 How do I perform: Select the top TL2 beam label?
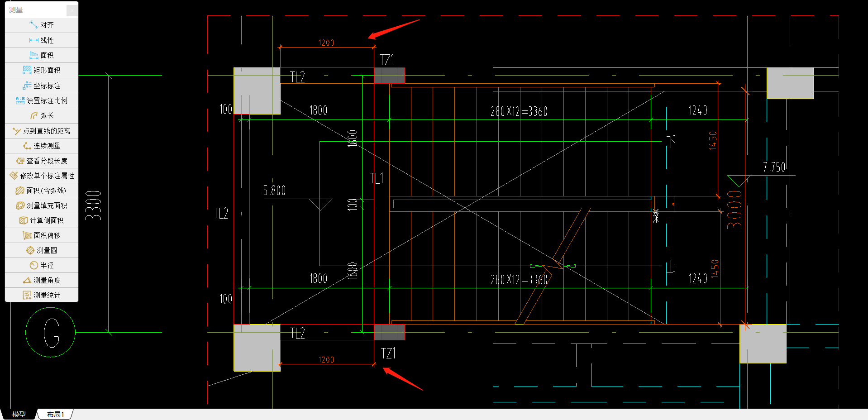point(297,77)
